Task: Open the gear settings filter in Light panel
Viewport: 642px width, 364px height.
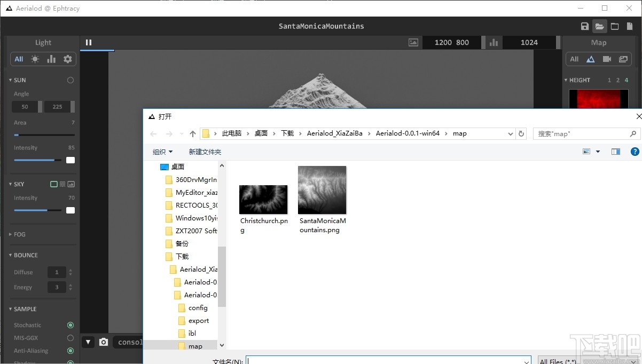Action: tap(68, 59)
